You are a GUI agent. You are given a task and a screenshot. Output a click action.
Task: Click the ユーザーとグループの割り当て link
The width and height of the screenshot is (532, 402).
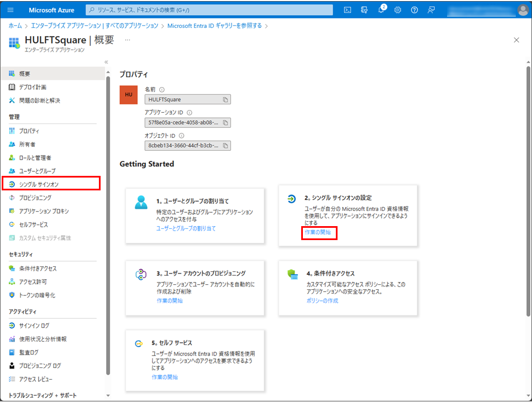click(186, 228)
